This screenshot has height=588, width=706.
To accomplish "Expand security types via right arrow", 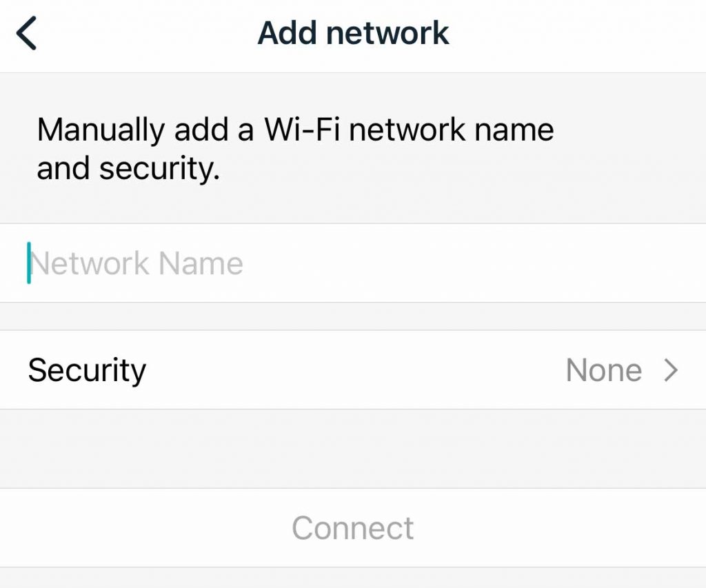I will pyautogui.click(x=671, y=371).
